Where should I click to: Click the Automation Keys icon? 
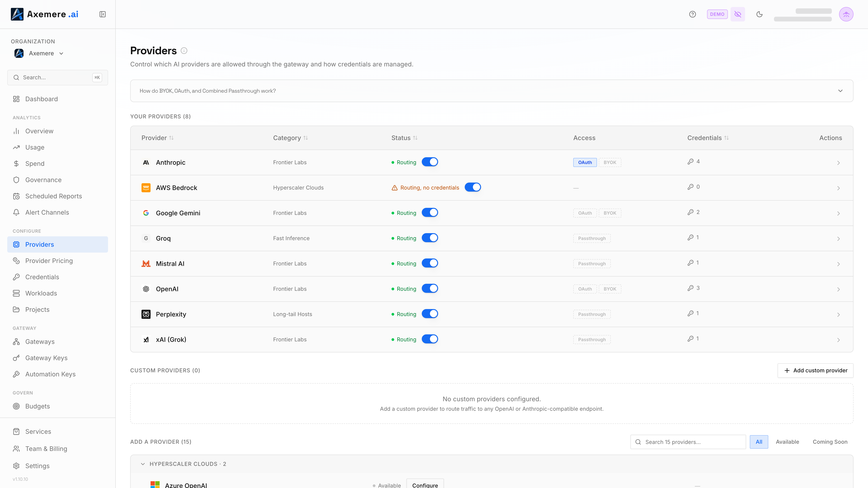[16, 374]
